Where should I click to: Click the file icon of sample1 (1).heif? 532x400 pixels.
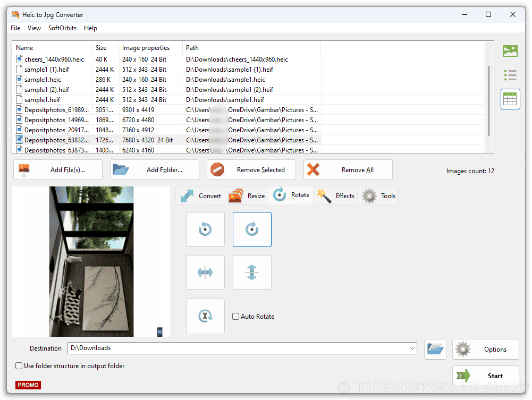19,70
